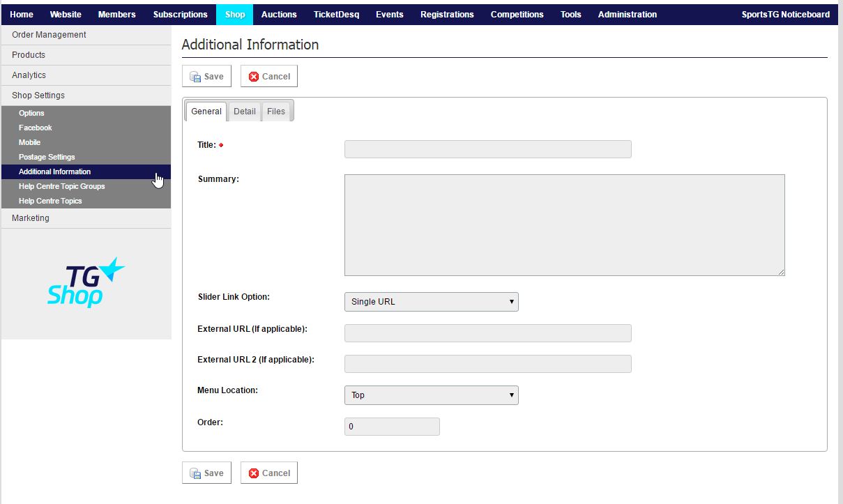Open the Menu Location dropdown
This screenshot has height=504, width=843.
[432, 395]
